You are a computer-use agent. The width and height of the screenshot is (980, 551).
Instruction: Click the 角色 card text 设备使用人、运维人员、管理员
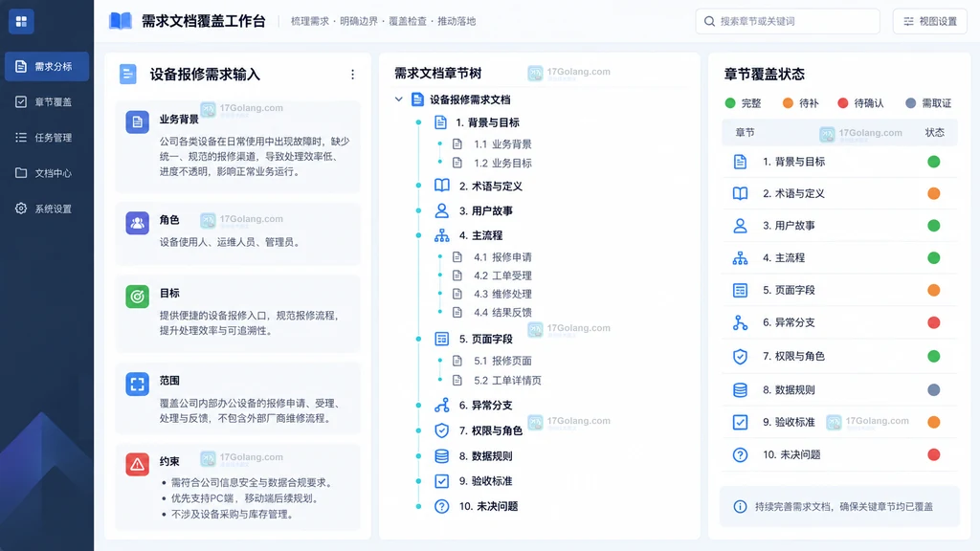pyautogui.click(x=230, y=242)
